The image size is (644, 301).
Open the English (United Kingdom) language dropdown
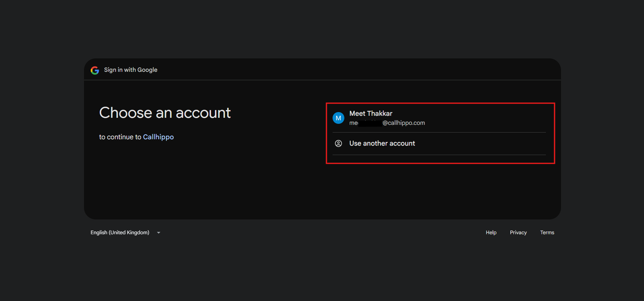pos(126,233)
